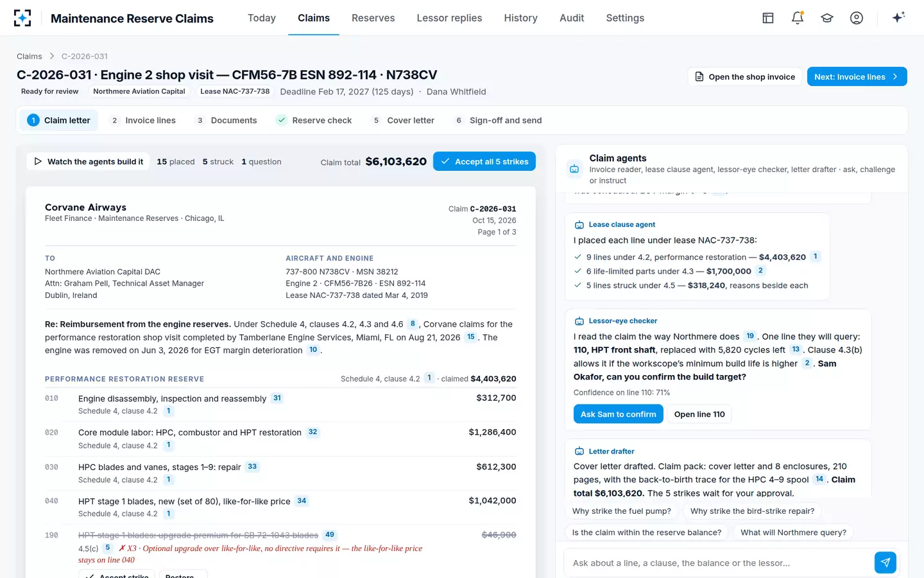
Task: Choose 'Is the claim within the reserve balance?'
Action: (x=647, y=532)
